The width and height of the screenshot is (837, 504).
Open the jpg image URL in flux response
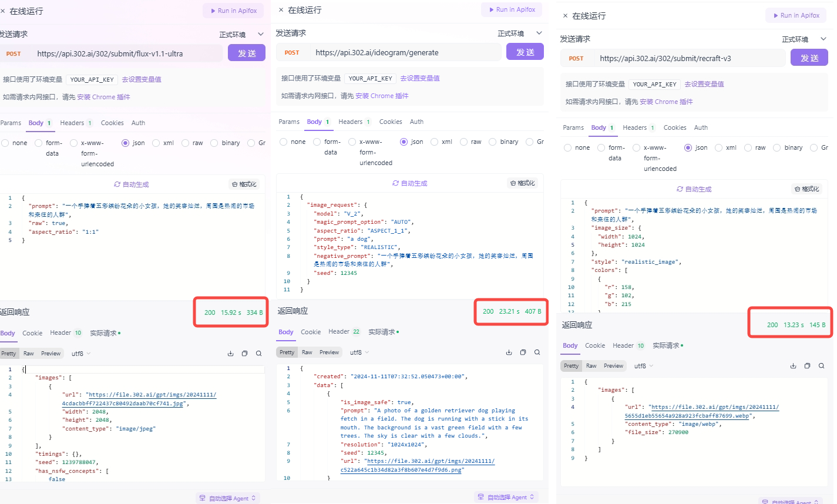(139, 399)
